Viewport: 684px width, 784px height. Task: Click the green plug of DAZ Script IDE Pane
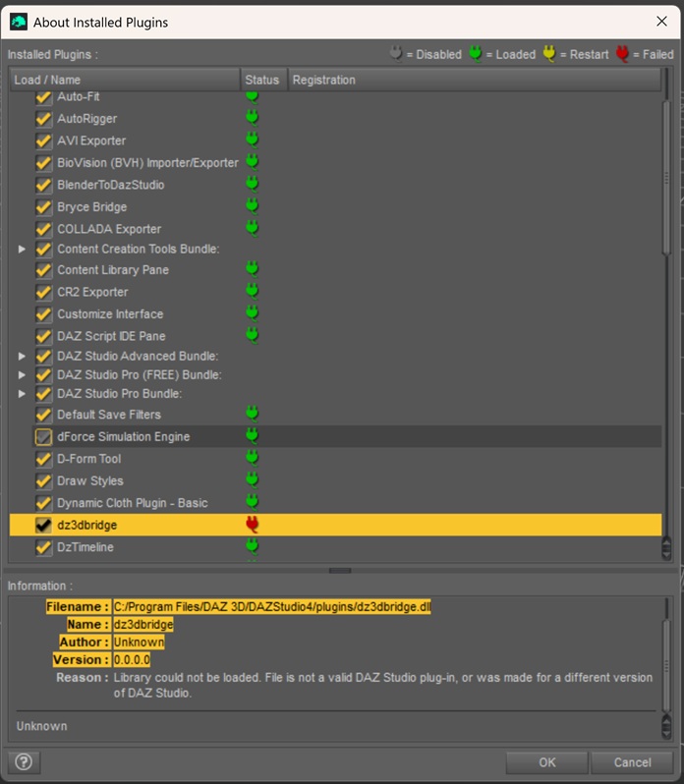[252, 335]
